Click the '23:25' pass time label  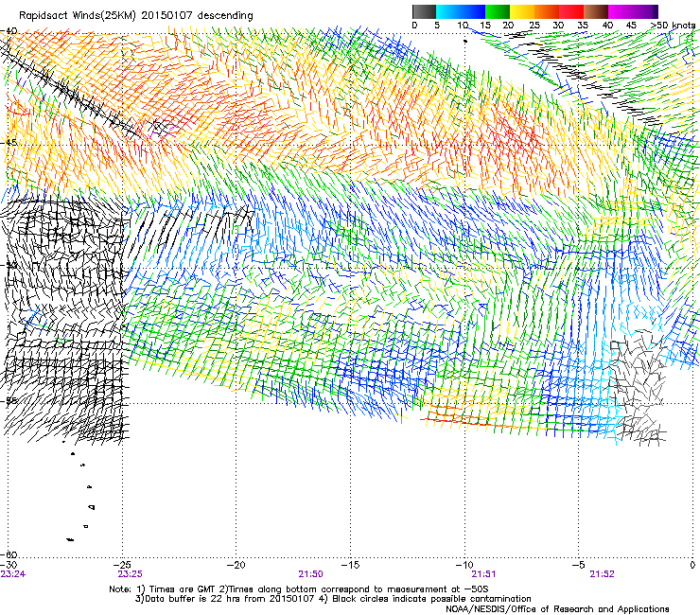point(130,574)
